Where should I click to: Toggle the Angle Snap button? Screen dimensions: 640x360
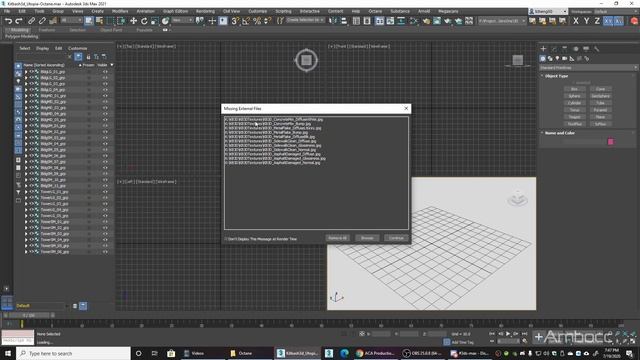pos(246,21)
